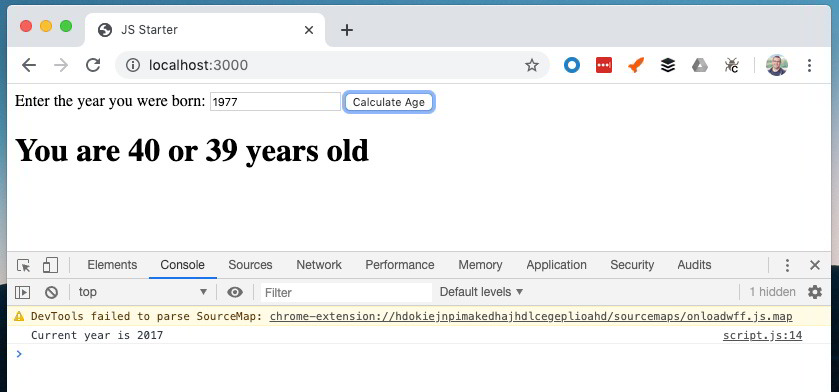The image size is (839, 392).
Task: Open Chrome's three-dot menu
Action: tap(809, 65)
